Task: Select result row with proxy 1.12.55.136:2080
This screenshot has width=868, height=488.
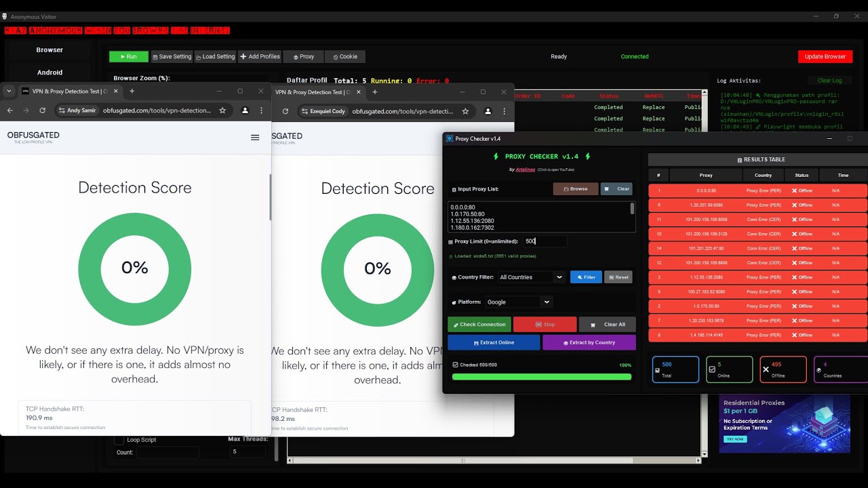Action: 758,277
